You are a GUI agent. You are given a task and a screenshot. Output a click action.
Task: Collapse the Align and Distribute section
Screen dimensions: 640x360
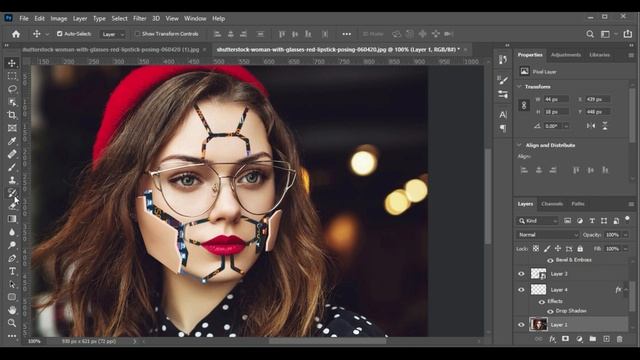coord(519,145)
